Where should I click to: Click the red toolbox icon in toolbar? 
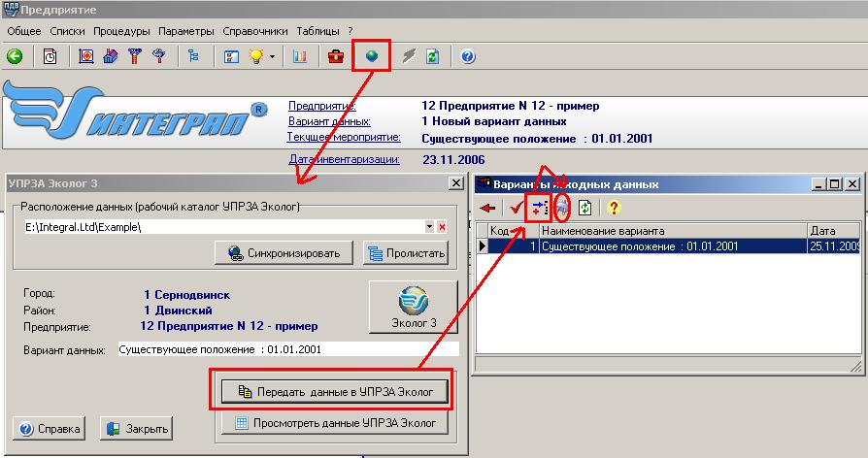pyautogui.click(x=336, y=56)
